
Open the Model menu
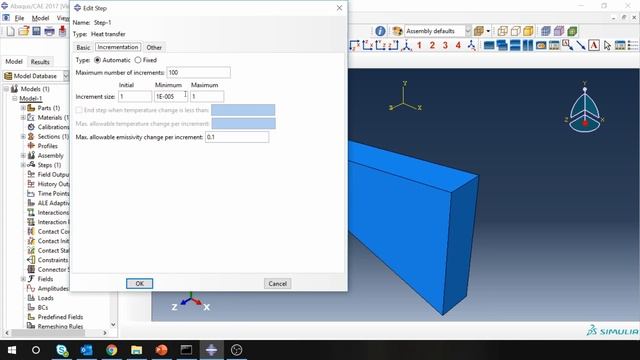(40, 18)
